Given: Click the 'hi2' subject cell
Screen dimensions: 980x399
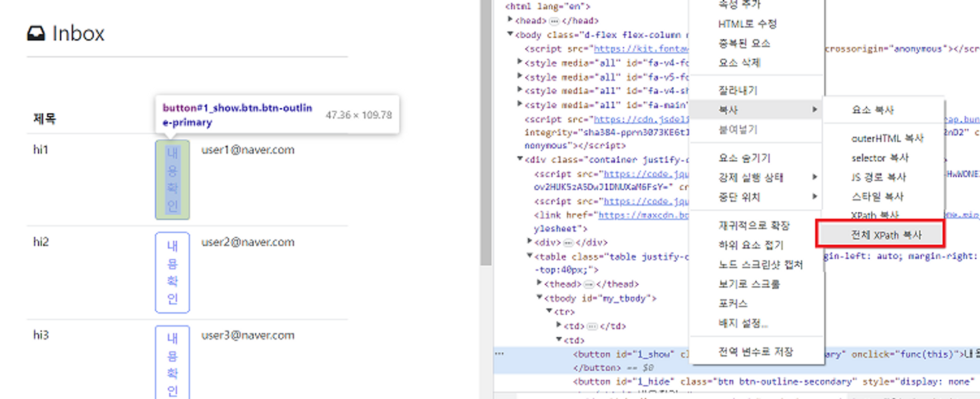Looking at the screenshot, I should point(41,242).
